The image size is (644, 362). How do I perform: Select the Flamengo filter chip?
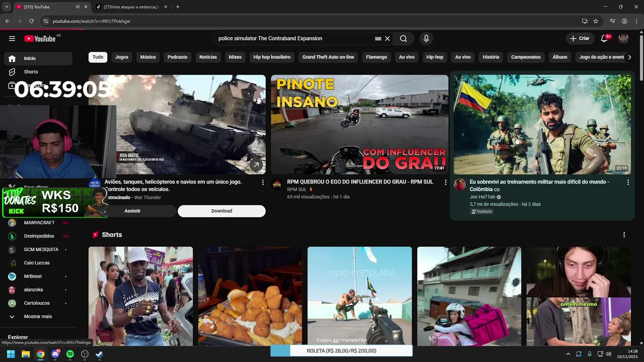(376, 57)
